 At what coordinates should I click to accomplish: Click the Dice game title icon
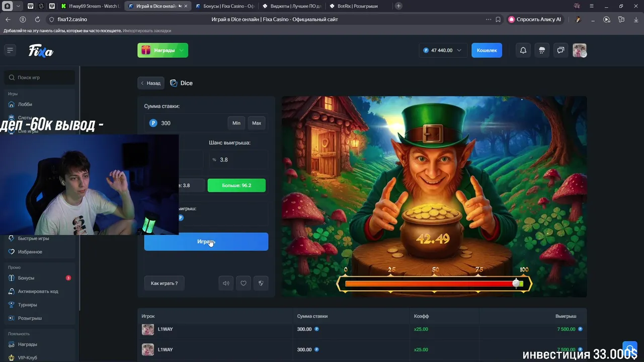point(174,83)
